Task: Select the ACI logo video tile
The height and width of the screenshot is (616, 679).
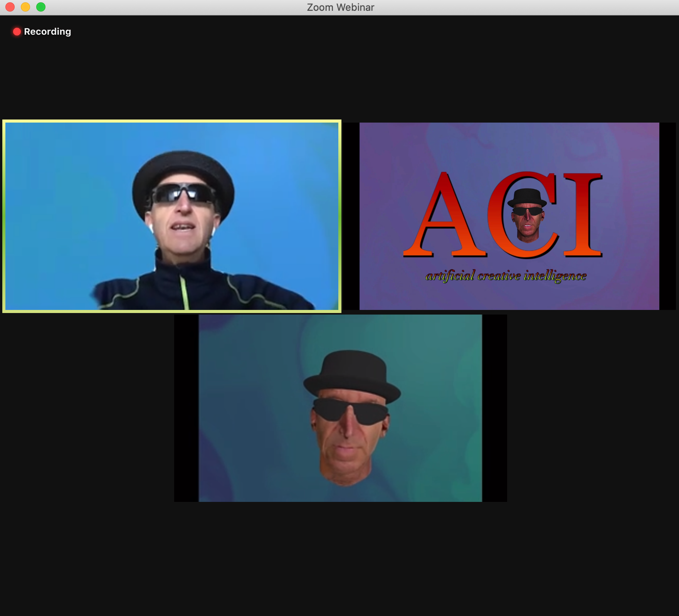Action: pyautogui.click(x=509, y=216)
